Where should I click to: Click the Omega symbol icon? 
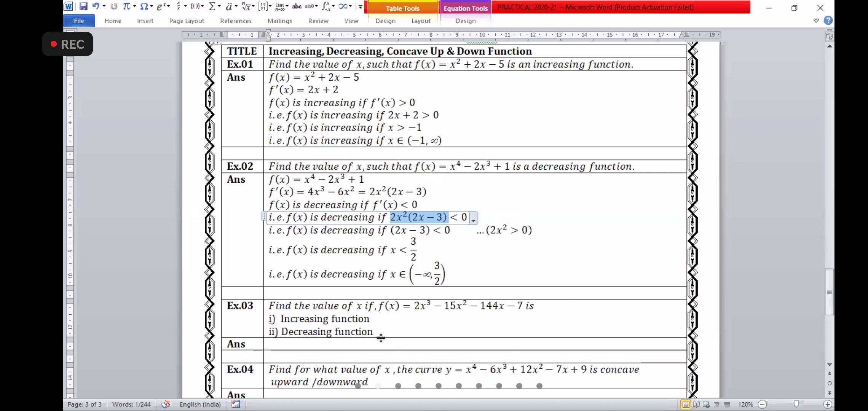tap(144, 6)
